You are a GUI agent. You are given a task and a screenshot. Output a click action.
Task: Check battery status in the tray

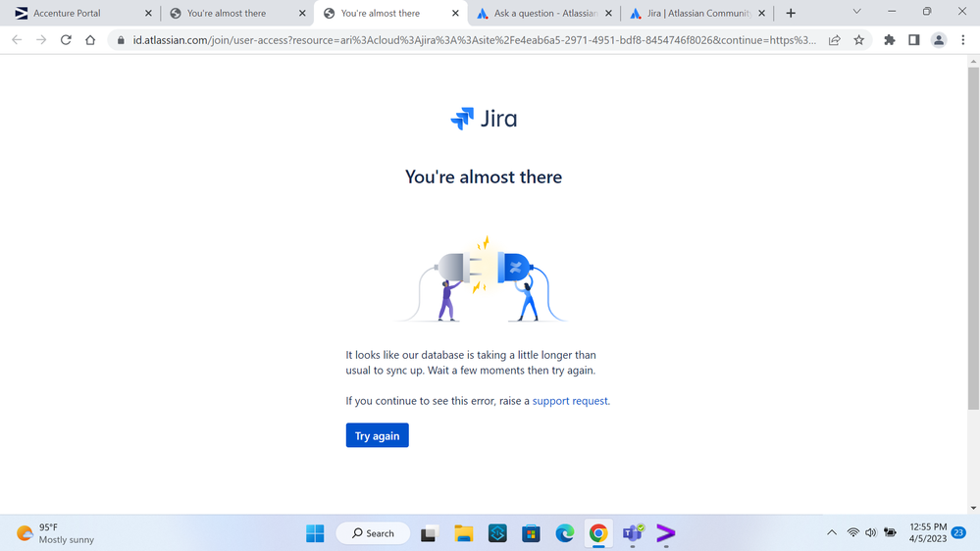click(x=890, y=533)
